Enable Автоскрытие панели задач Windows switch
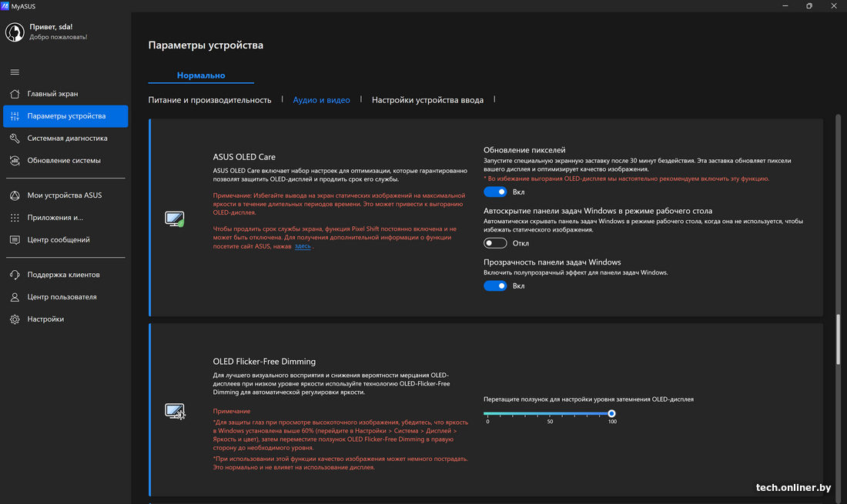Screen dimensions: 847x504 pyautogui.click(x=495, y=243)
